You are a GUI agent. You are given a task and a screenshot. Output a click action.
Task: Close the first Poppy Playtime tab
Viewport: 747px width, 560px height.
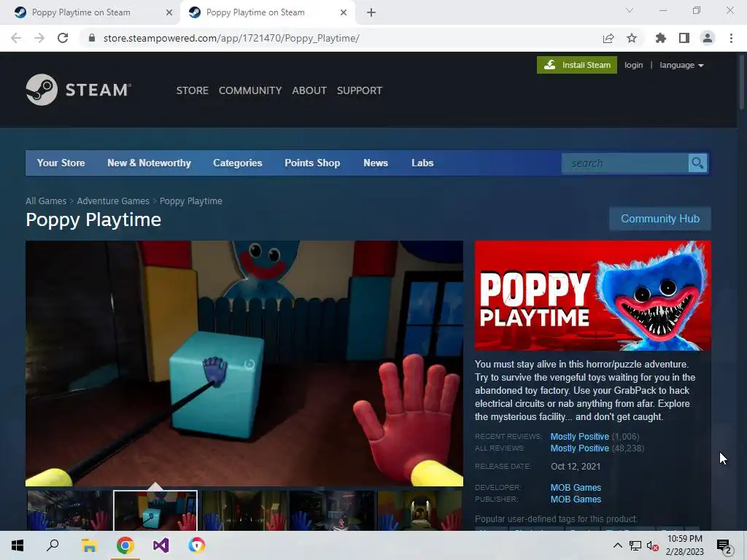[x=169, y=12]
